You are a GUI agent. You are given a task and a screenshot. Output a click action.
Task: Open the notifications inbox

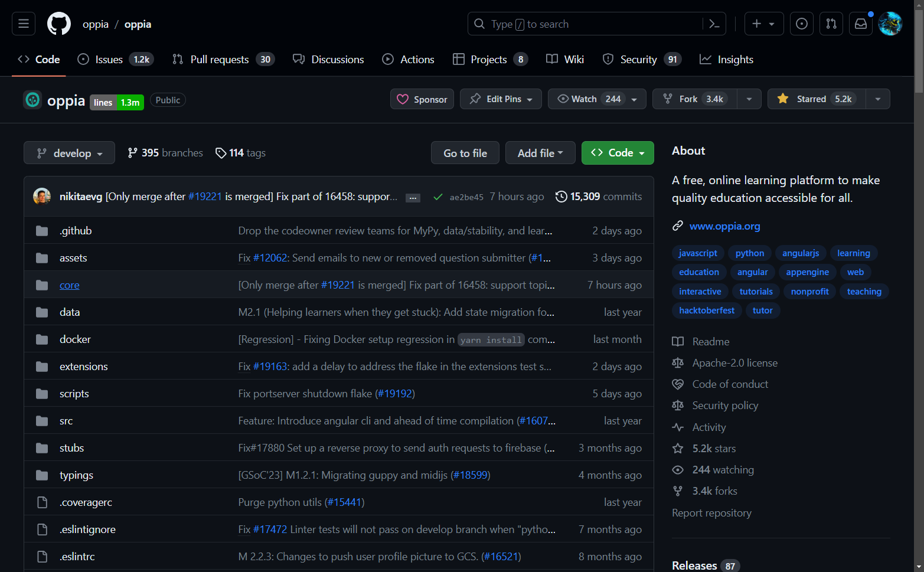coord(861,24)
